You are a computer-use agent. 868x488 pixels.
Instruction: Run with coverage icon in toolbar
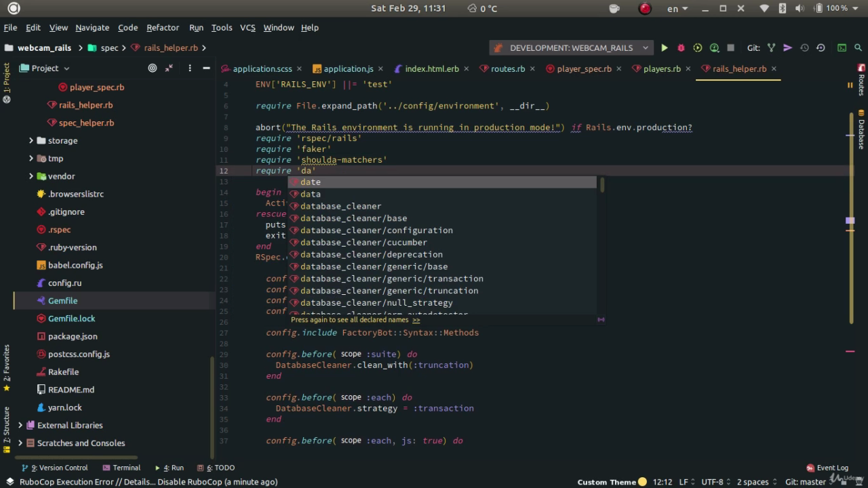[697, 48]
